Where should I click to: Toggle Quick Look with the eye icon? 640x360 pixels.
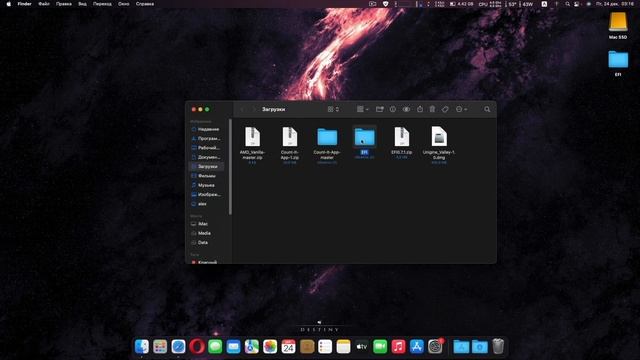click(406, 109)
